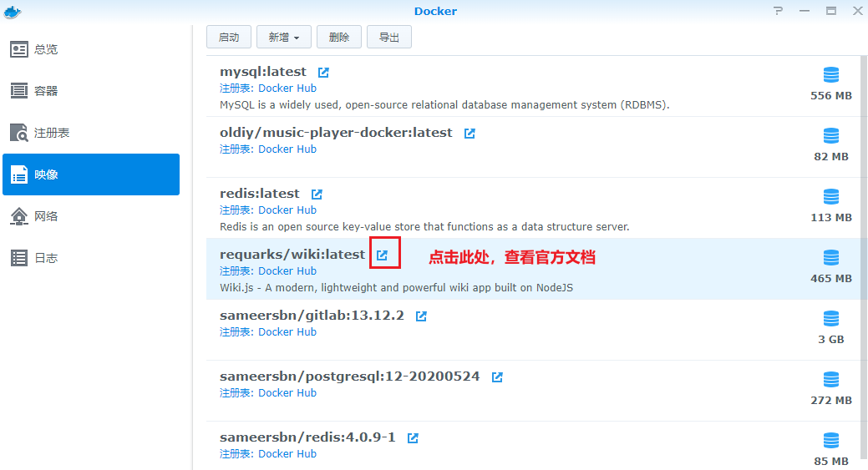Click the 删除 delete button
This screenshot has height=470, width=868.
339,37
